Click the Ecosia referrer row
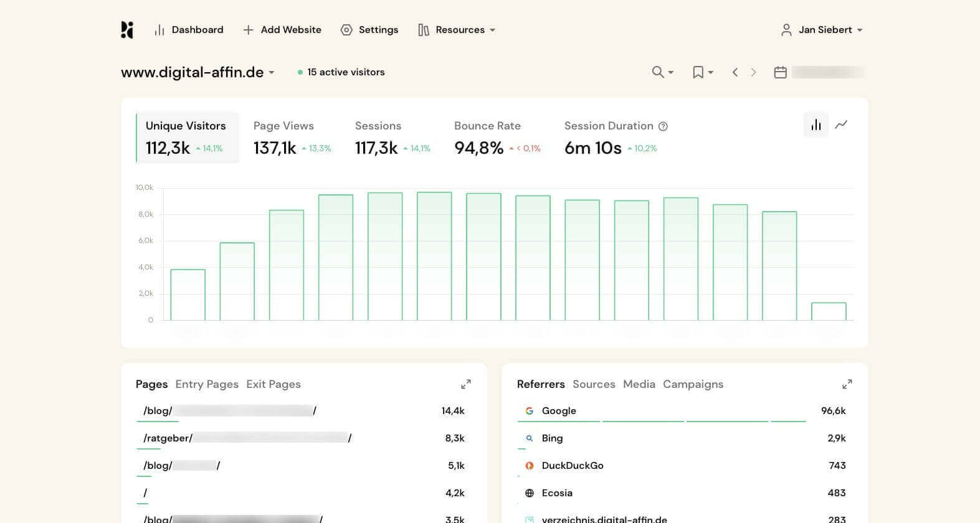980x523 pixels. tap(685, 493)
